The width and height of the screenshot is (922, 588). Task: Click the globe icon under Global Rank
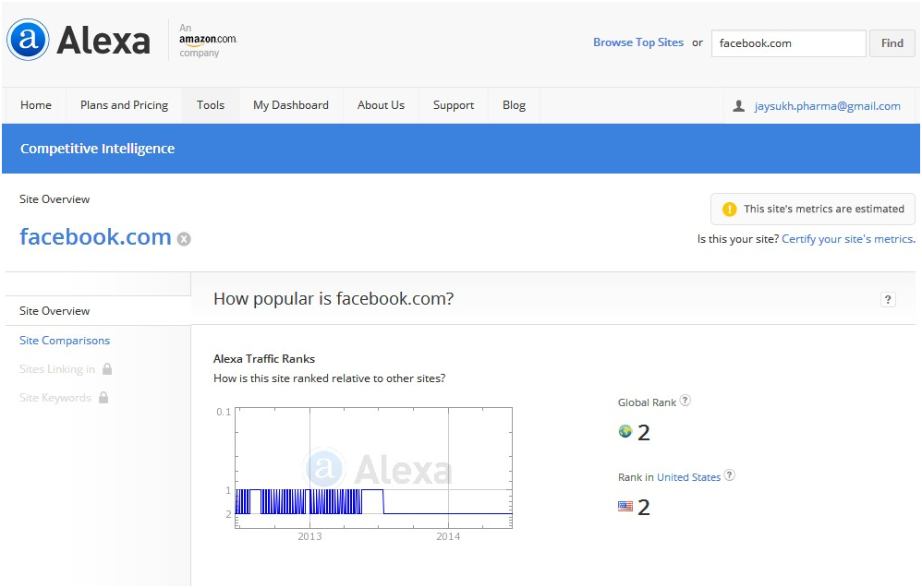(x=625, y=431)
